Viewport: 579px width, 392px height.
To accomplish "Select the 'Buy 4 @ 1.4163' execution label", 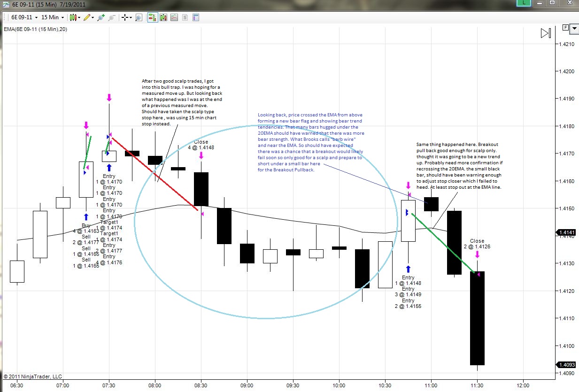I will pyautogui.click(x=86, y=228).
